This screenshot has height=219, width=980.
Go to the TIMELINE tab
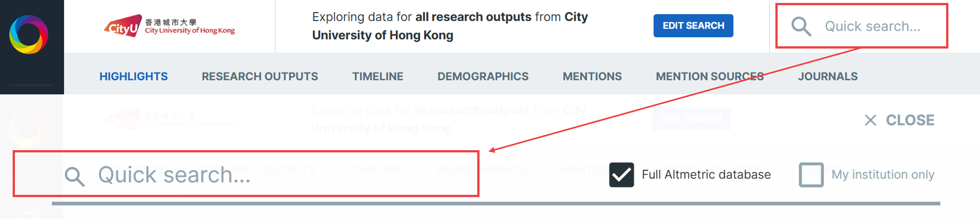pos(377,76)
